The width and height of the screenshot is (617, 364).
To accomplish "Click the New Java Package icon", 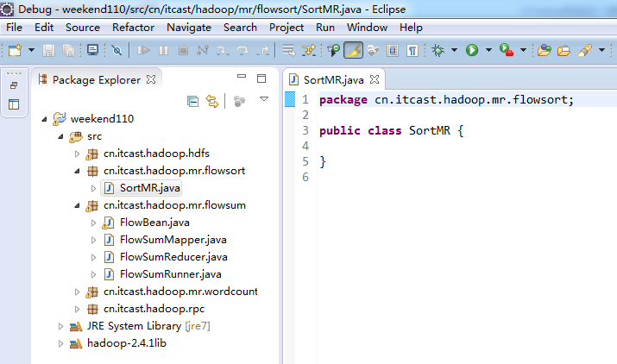I will tap(545, 50).
